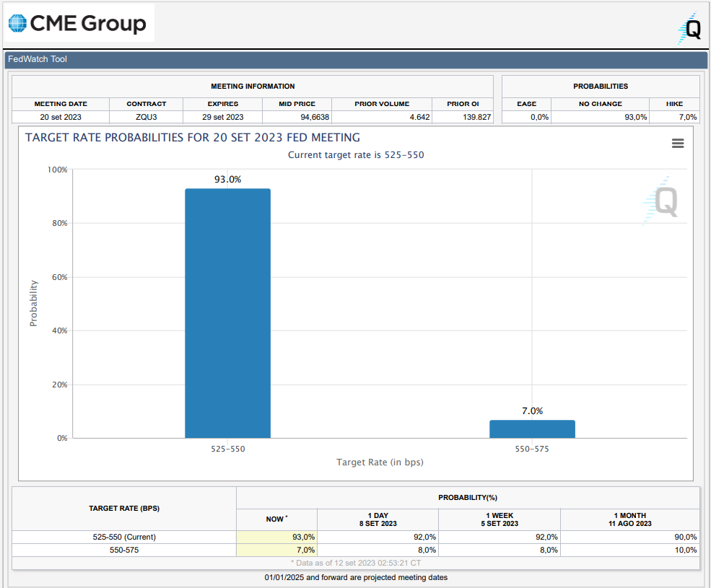Click the PRIOR OI column header
The height and width of the screenshot is (588, 711).
click(463, 104)
